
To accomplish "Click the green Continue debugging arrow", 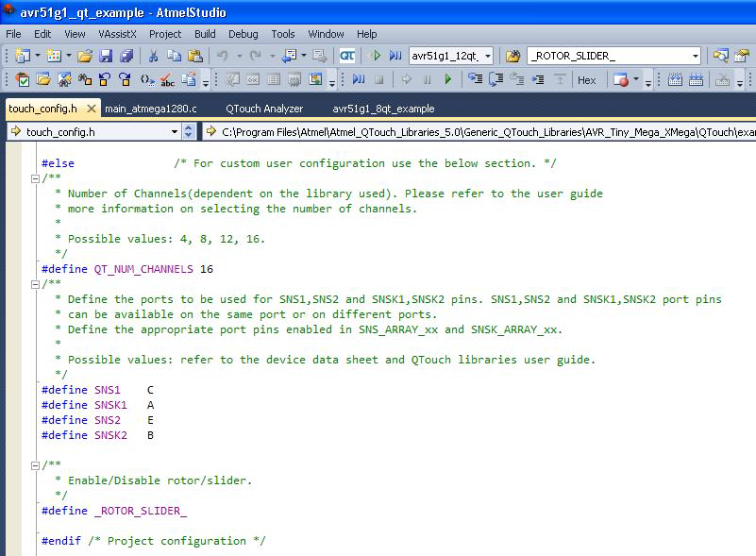I will point(448,80).
